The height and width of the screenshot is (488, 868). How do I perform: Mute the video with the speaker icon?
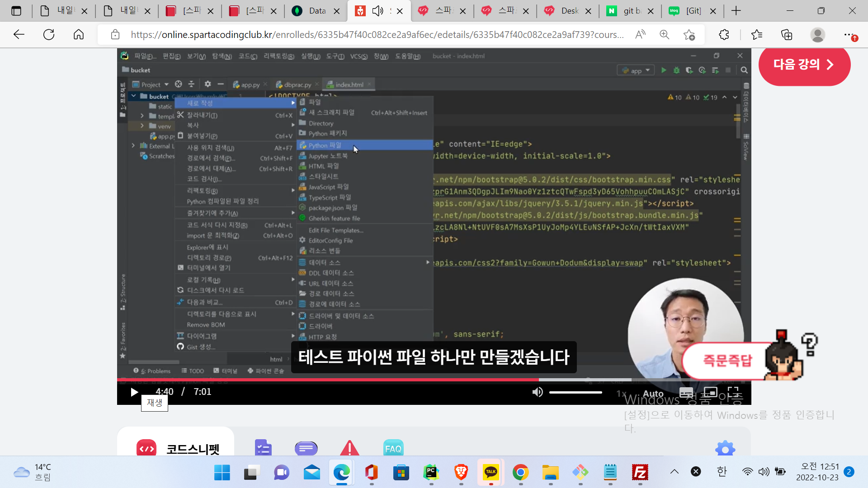(x=537, y=392)
